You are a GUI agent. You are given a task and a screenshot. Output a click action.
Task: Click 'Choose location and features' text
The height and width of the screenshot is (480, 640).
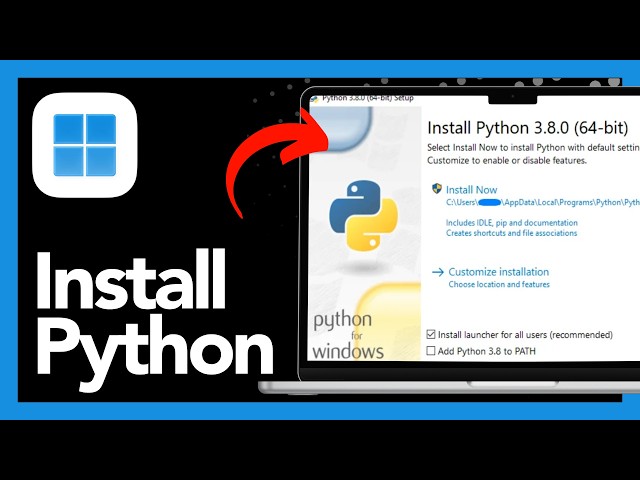pos(499,284)
